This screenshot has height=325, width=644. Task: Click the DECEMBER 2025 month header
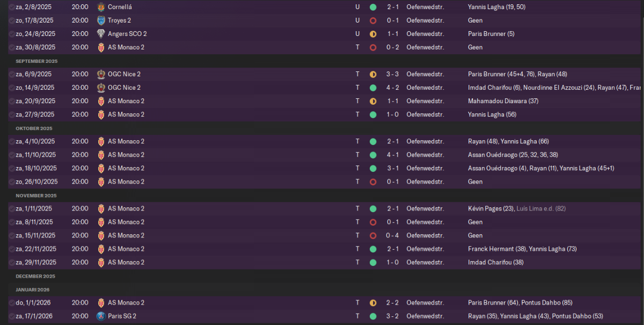(x=35, y=276)
